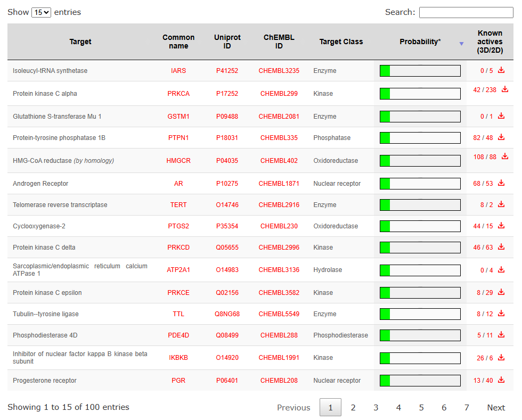
Task: Click download icon in TERT row
Action: (x=501, y=204)
